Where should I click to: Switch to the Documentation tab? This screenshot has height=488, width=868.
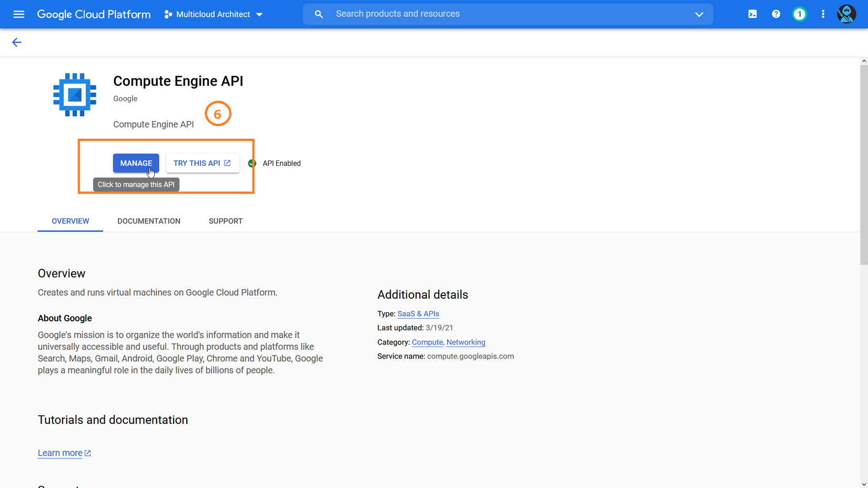point(149,221)
